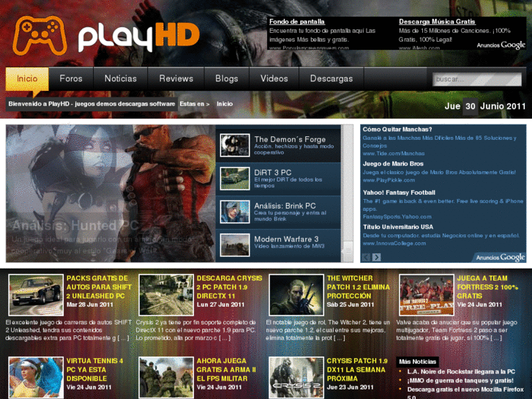Select the Videos tab
532x399 pixels.
click(274, 79)
